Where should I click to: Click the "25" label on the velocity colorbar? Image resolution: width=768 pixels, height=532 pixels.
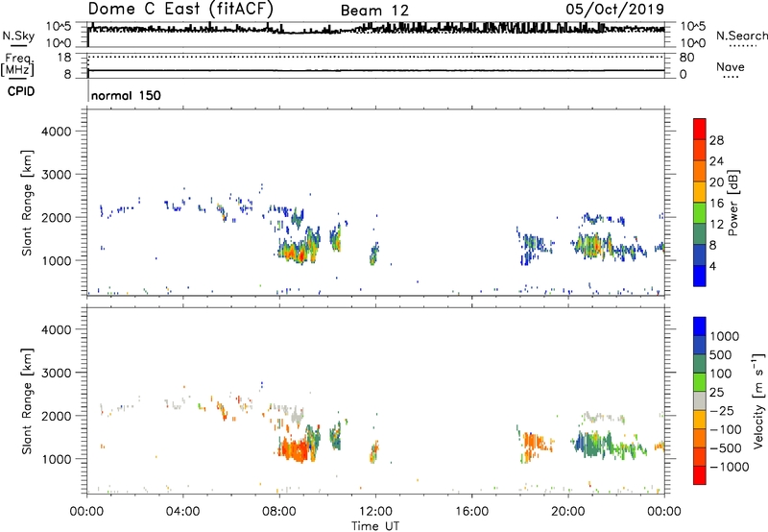717,393
